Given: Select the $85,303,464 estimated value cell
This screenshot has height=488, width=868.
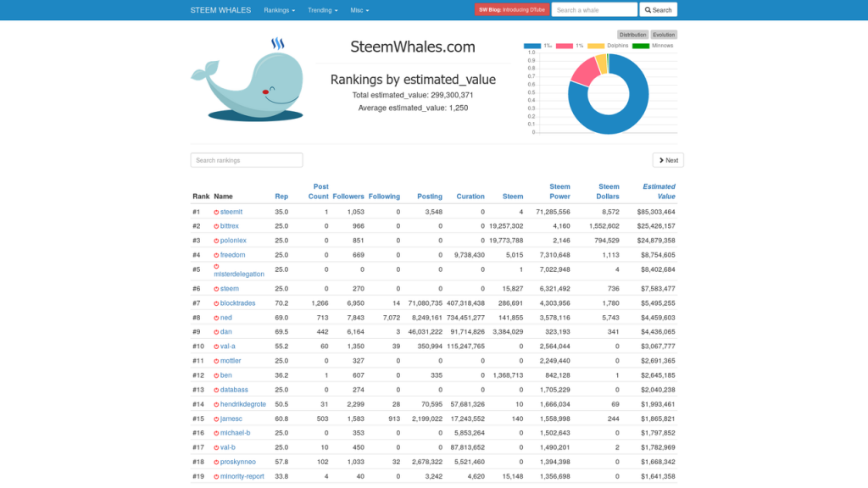Looking at the screenshot, I should click(656, 212).
